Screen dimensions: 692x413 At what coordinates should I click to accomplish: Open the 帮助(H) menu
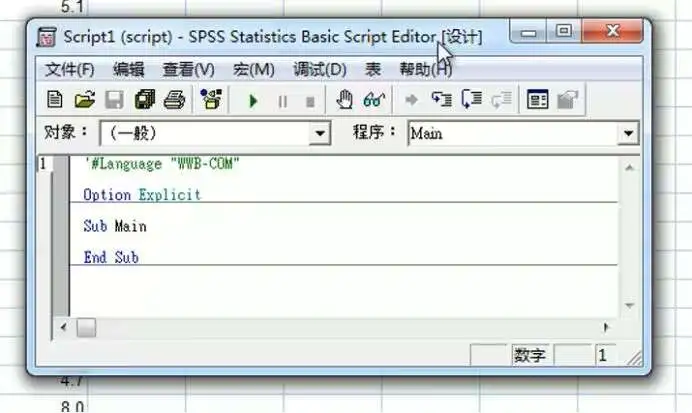(426, 70)
